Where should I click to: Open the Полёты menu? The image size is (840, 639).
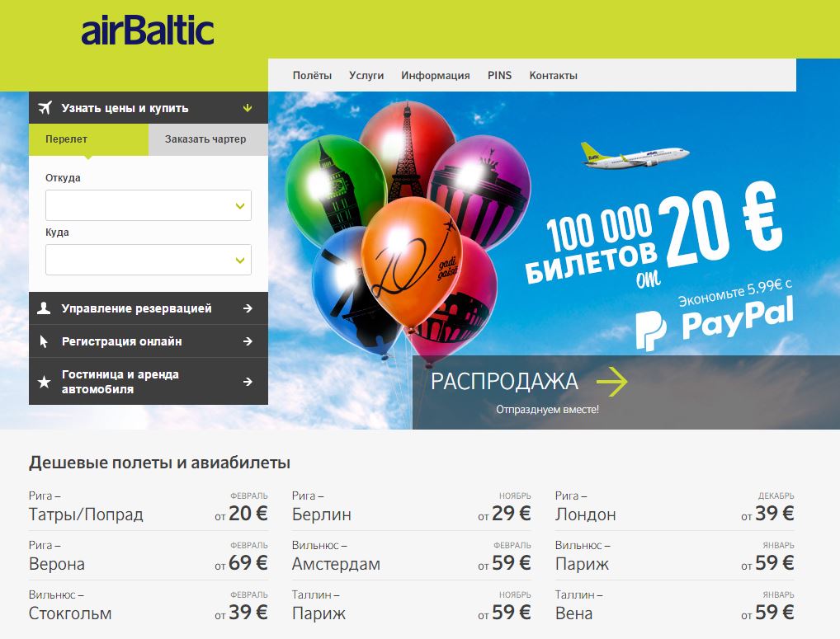point(312,76)
